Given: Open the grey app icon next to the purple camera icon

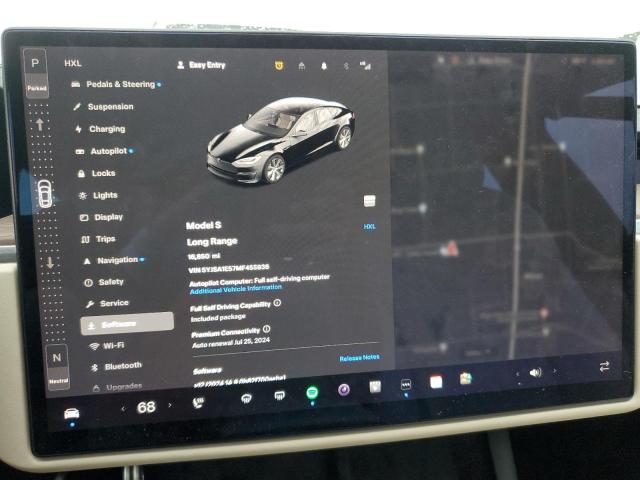Looking at the screenshot, I should pos(375,387).
